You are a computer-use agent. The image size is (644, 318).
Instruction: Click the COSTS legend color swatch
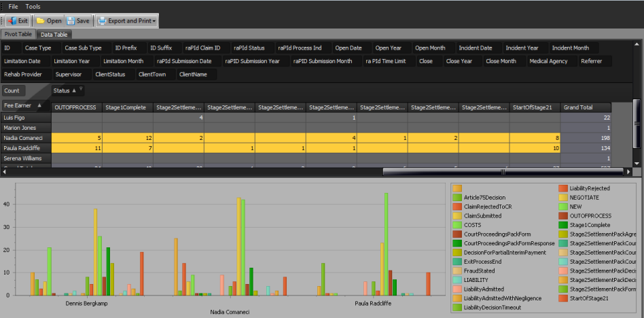coord(457,224)
